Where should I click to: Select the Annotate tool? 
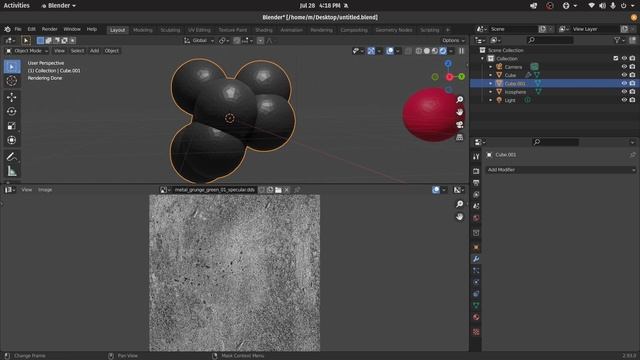pyautogui.click(x=12, y=157)
